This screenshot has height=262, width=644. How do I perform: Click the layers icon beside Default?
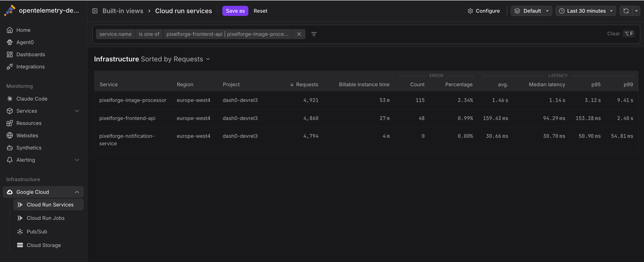[x=517, y=11]
